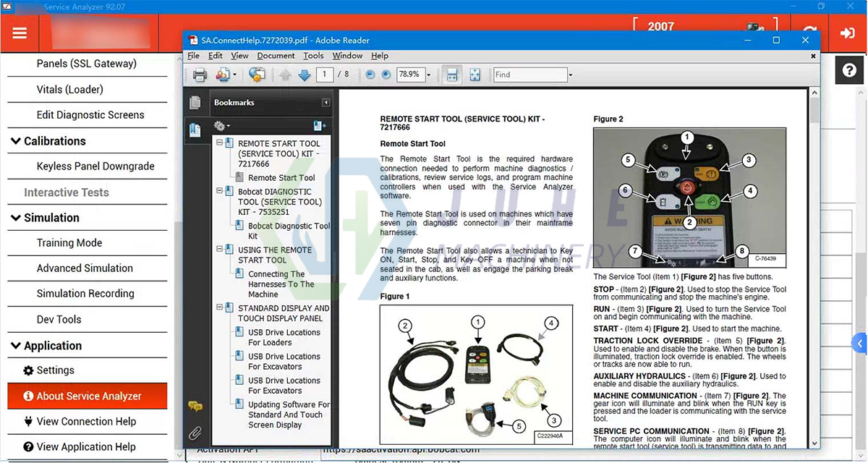Image resolution: width=868 pixels, height=463 pixels.
Task: Print the PDF document
Action: 199,75
